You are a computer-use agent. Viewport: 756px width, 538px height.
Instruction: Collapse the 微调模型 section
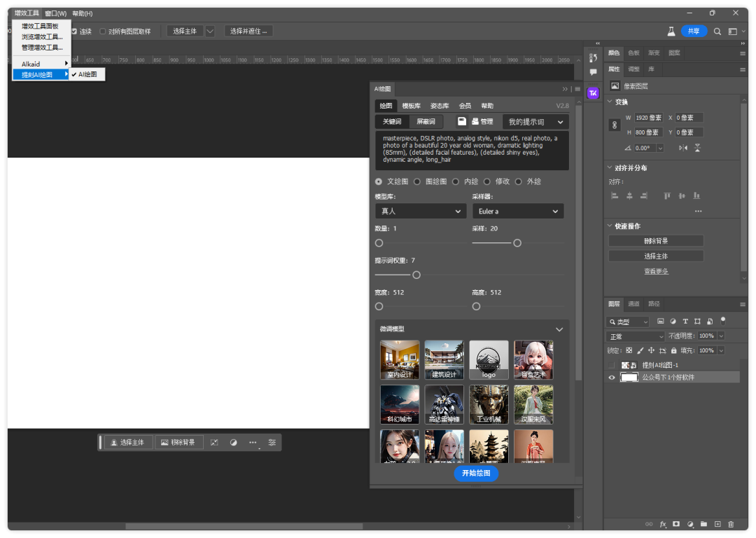(x=559, y=329)
